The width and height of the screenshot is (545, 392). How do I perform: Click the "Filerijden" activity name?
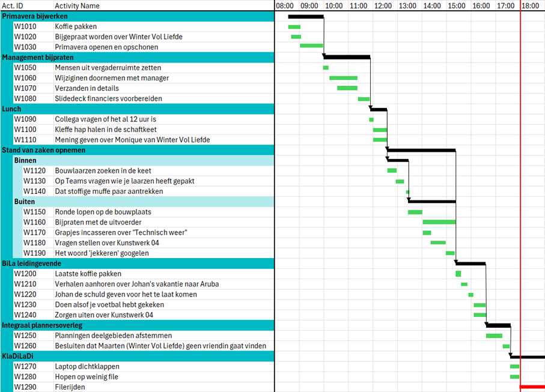pos(70,387)
